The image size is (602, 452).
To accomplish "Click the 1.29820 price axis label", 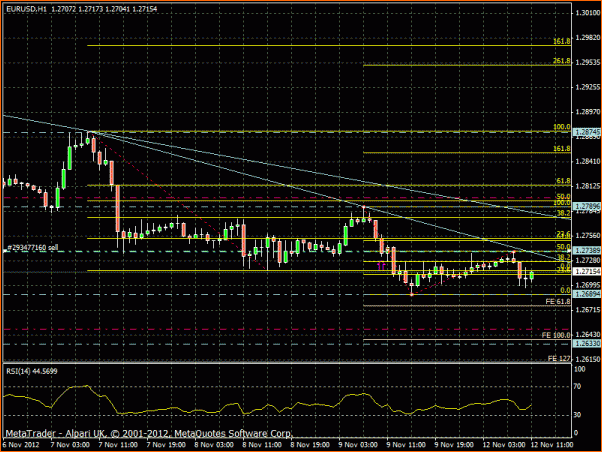I will 587,38.
